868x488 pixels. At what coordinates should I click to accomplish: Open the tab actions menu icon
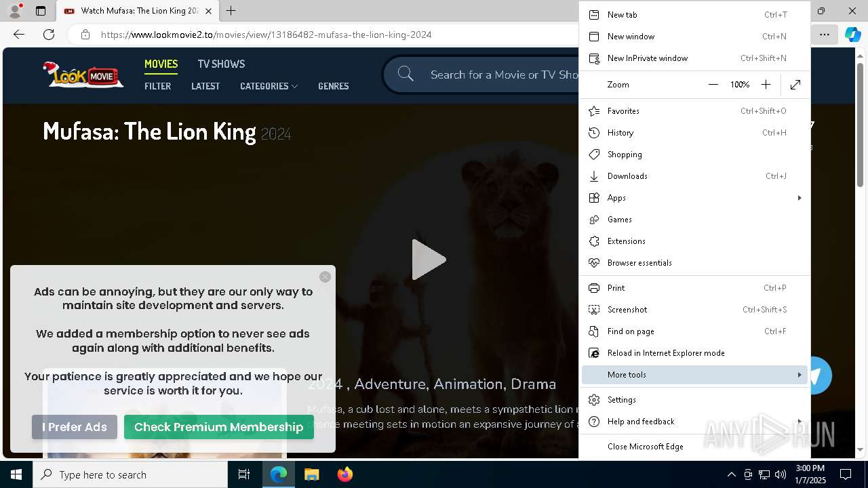click(x=40, y=11)
